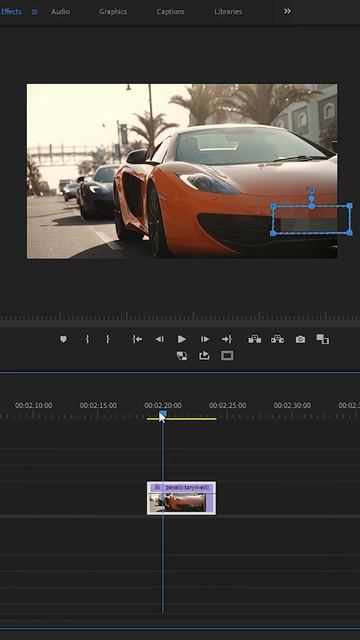Switch to the Audio workspace
Viewport: 360px width, 640px height.
click(60, 11)
